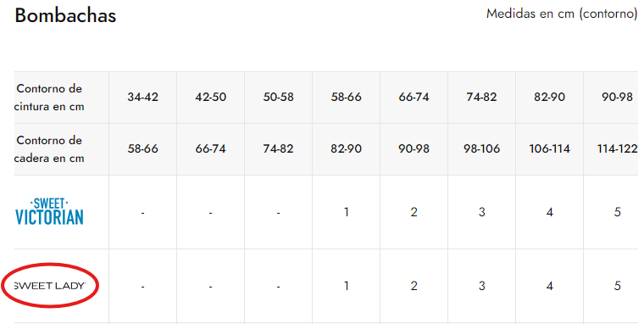Click hip range 82-90 cell
The height and width of the screenshot is (324, 644).
click(x=347, y=148)
